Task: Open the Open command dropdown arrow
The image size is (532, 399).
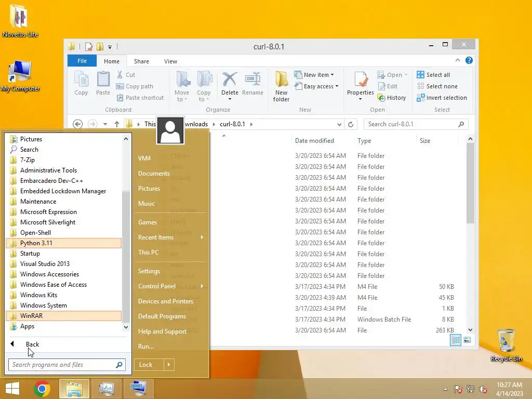Action: tap(406, 75)
